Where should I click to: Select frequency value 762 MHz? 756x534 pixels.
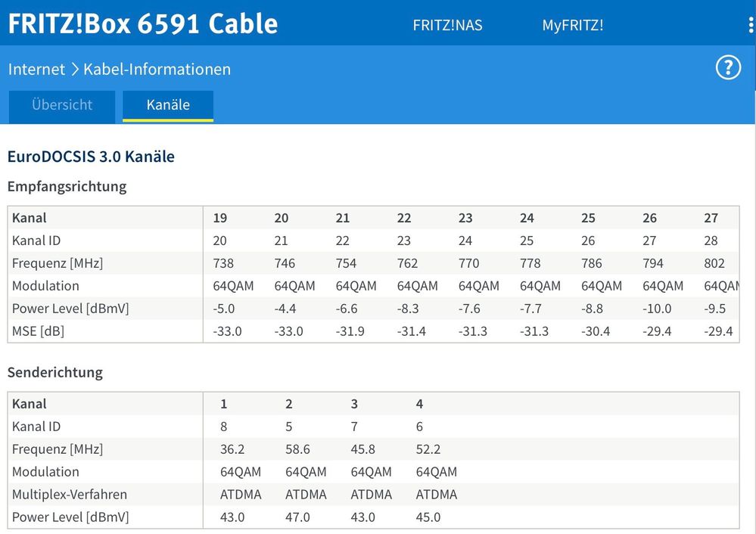click(407, 263)
